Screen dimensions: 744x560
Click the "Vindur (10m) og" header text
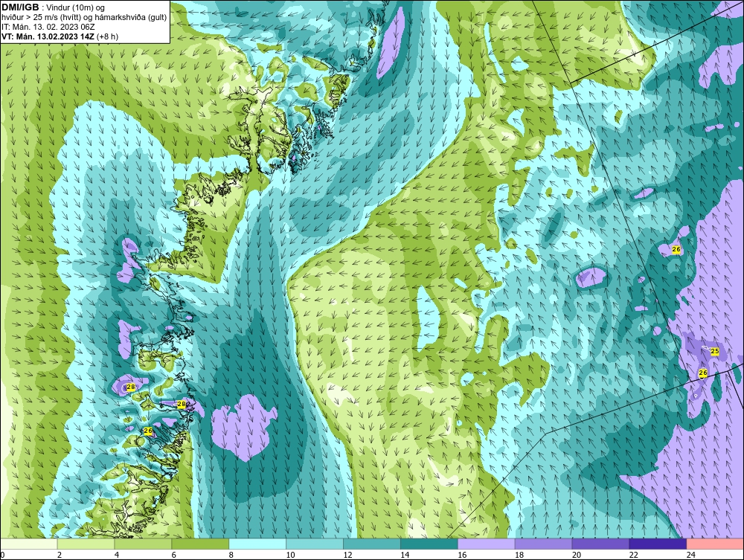(77, 7)
